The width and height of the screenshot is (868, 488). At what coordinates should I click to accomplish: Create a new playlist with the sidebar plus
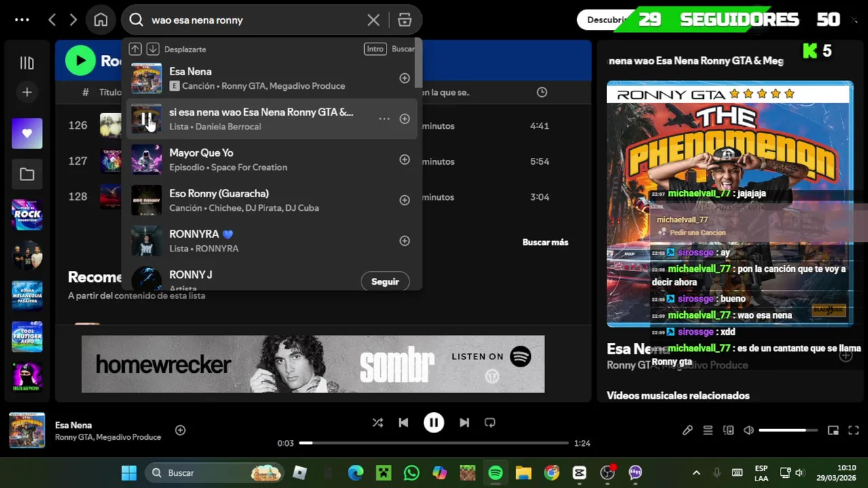(27, 92)
